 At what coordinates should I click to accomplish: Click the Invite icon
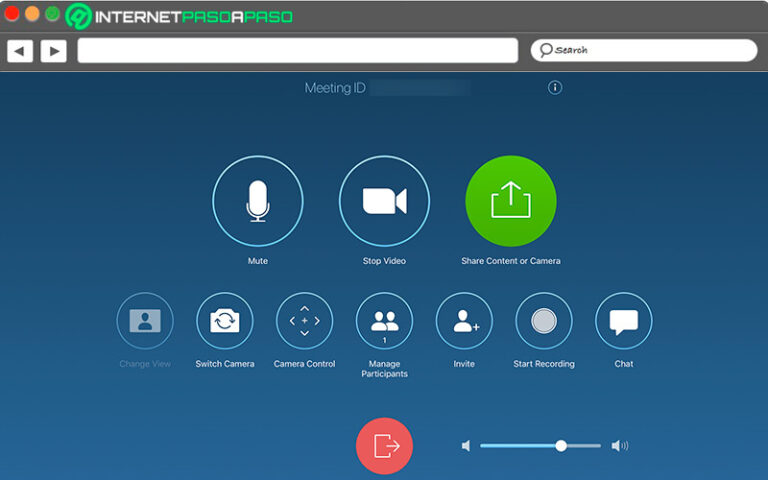pos(464,321)
